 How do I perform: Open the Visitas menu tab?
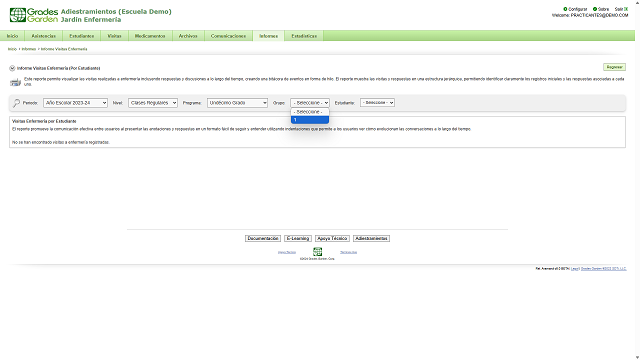click(x=114, y=36)
